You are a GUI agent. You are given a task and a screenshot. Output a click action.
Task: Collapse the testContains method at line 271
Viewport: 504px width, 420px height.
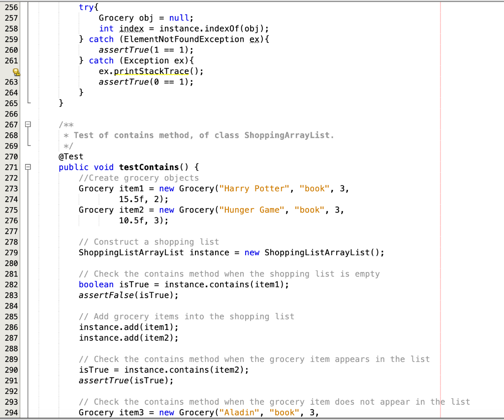[x=27, y=167]
